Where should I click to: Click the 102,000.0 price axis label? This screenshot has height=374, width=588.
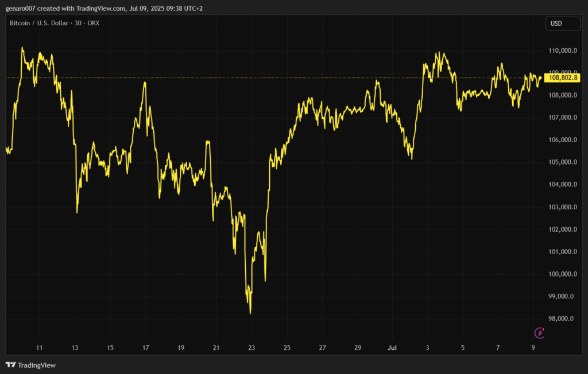(563, 229)
